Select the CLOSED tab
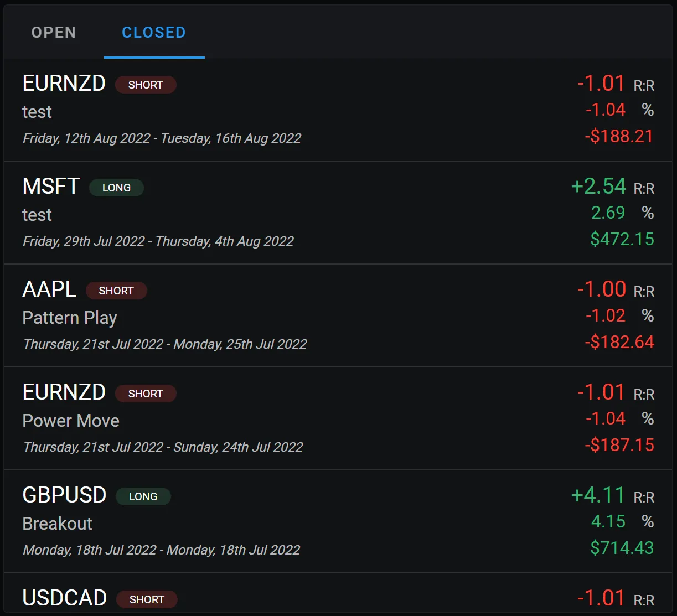The height and width of the screenshot is (616, 677). click(x=154, y=32)
